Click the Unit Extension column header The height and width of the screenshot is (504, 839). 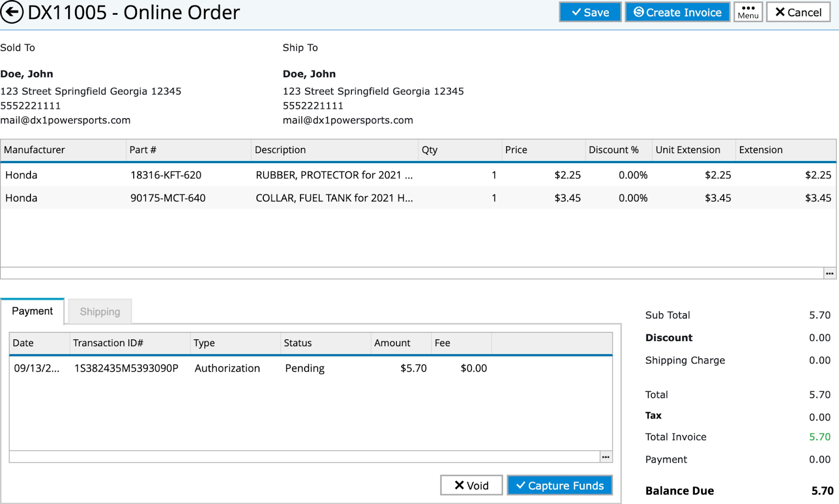[694, 150]
